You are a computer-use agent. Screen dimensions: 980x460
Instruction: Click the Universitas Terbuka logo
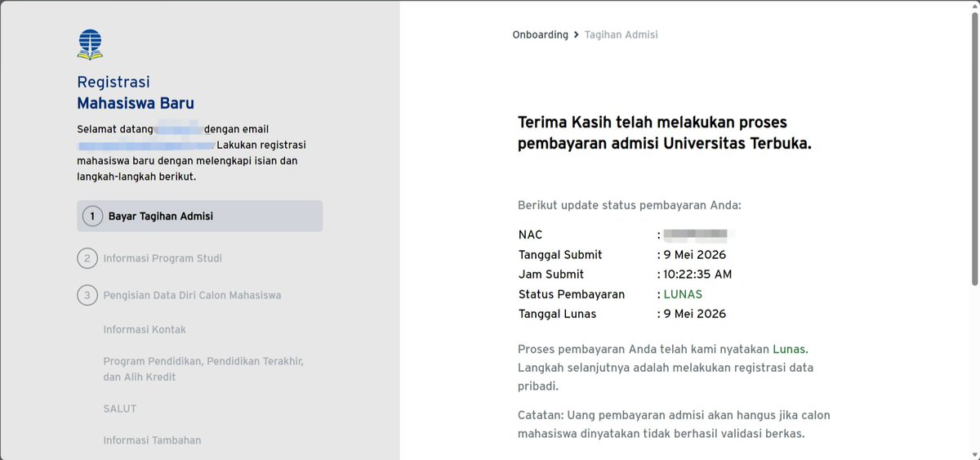coord(90,44)
